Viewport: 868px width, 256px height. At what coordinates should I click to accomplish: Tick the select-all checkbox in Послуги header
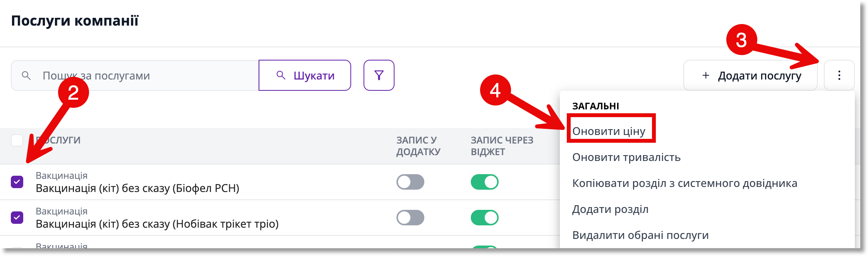[x=17, y=140]
